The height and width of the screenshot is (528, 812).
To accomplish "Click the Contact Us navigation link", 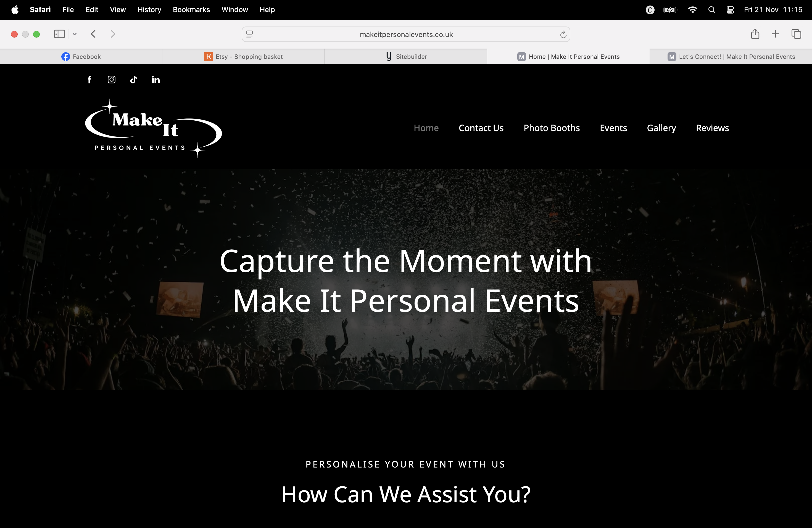I will click(x=481, y=128).
